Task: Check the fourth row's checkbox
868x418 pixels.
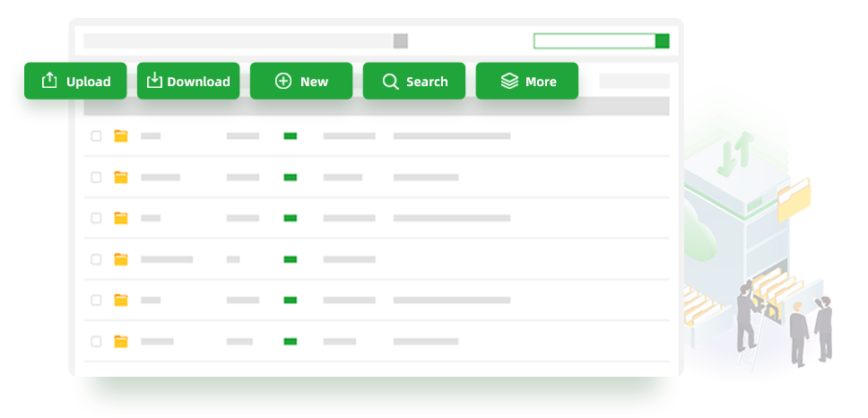Action: (x=96, y=259)
